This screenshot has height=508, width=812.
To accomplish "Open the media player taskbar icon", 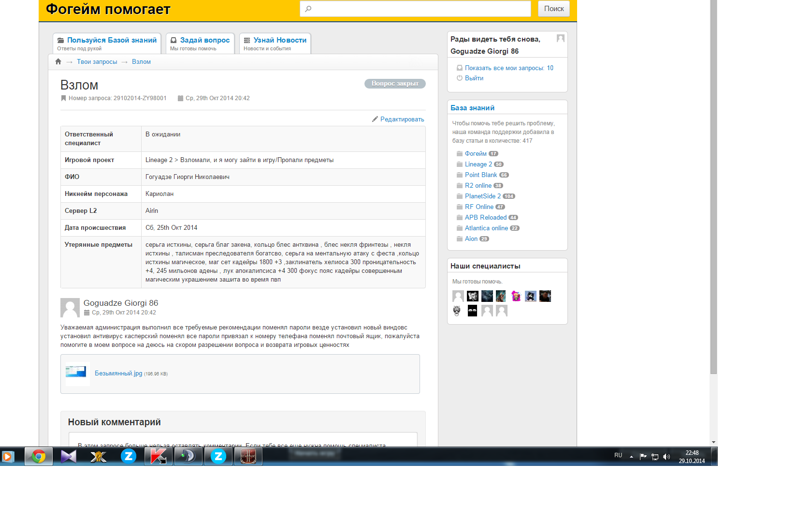I will click(x=8, y=456).
